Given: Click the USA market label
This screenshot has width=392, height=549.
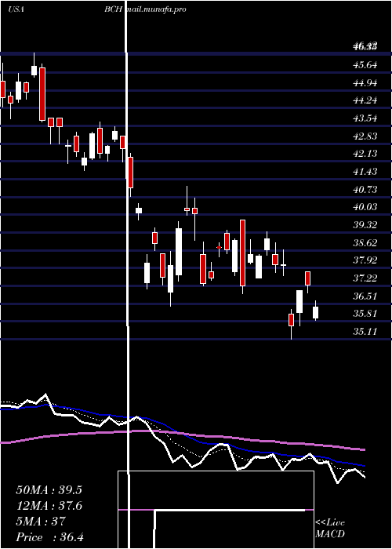Looking at the screenshot, I should (16, 9).
